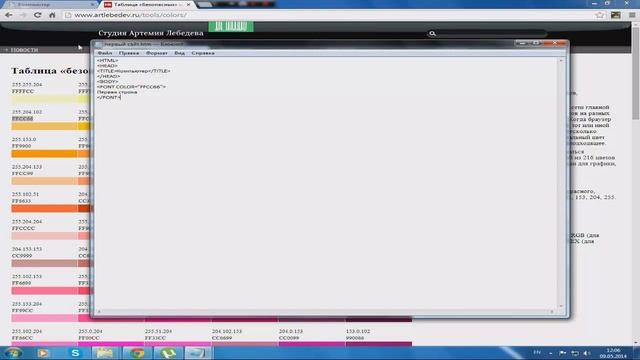The height and width of the screenshot is (360, 640).
Task: Go back with browser back arrow
Action: [x=9, y=15]
